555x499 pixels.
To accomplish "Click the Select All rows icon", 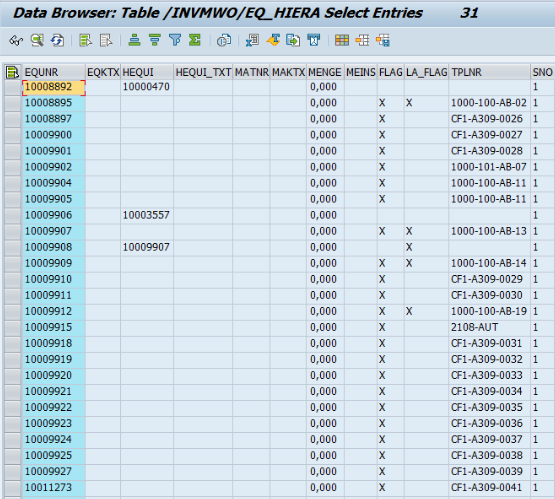I will click(x=85, y=41).
